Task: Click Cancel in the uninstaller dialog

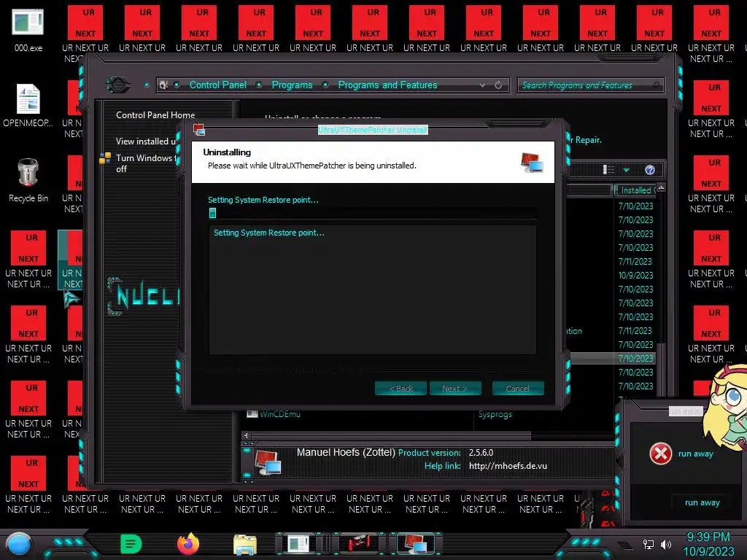Action: tap(518, 389)
